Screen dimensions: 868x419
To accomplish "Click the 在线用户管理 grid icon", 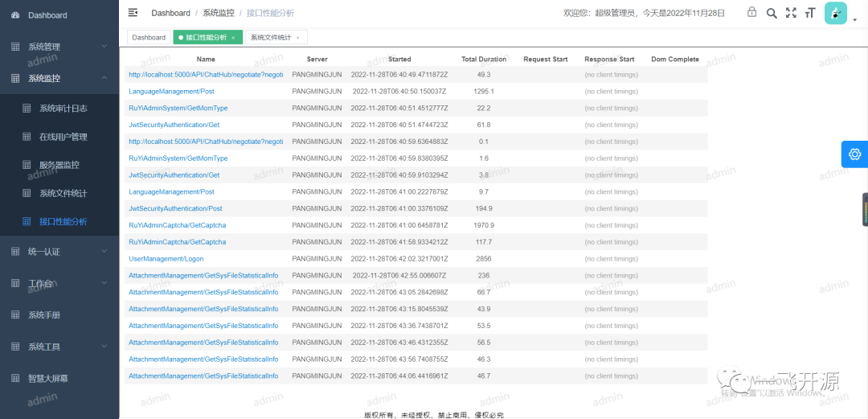I will (x=27, y=137).
